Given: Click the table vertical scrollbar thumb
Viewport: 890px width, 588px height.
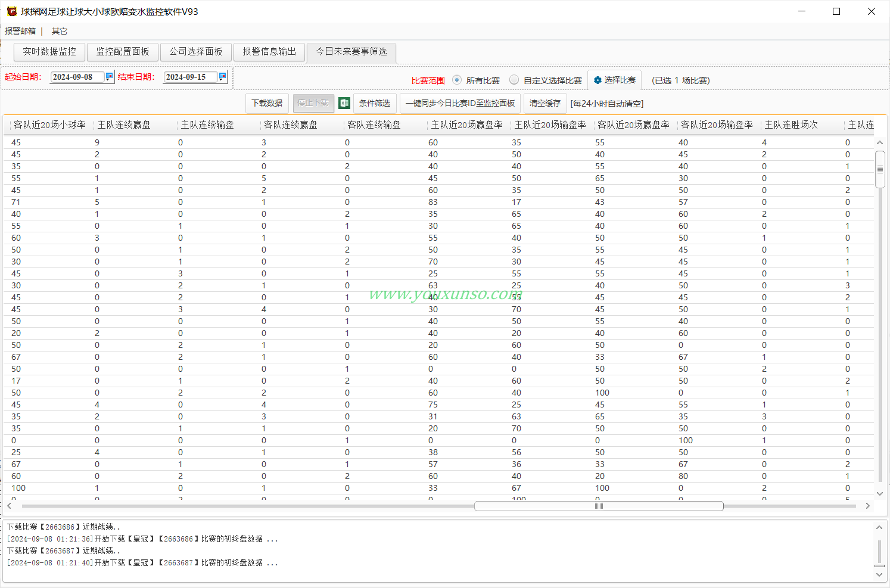Looking at the screenshot, I should (880, 170).
